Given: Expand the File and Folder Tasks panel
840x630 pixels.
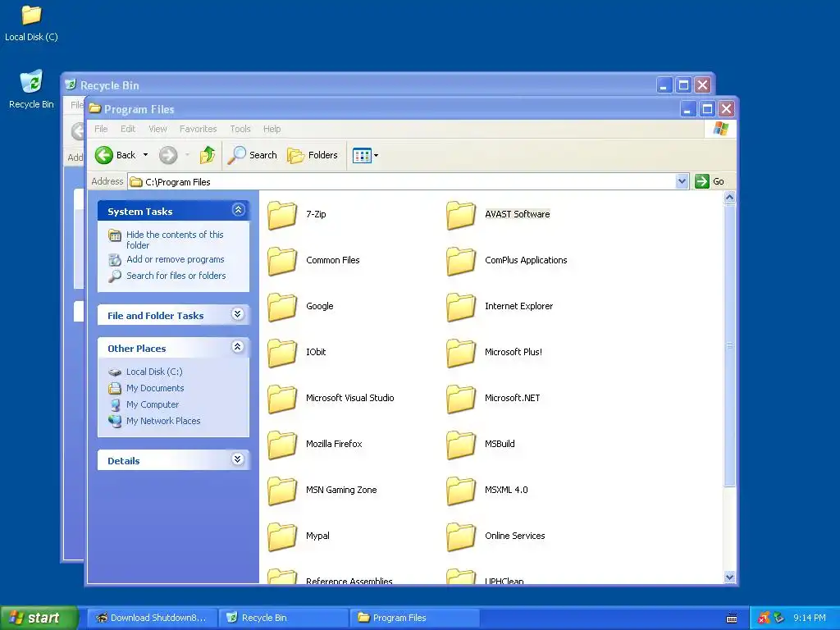Looking at the screenshot, I should (238, 314).
